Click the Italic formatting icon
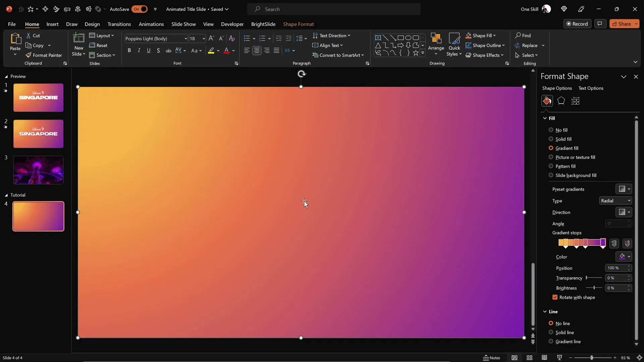 point(139,50)
